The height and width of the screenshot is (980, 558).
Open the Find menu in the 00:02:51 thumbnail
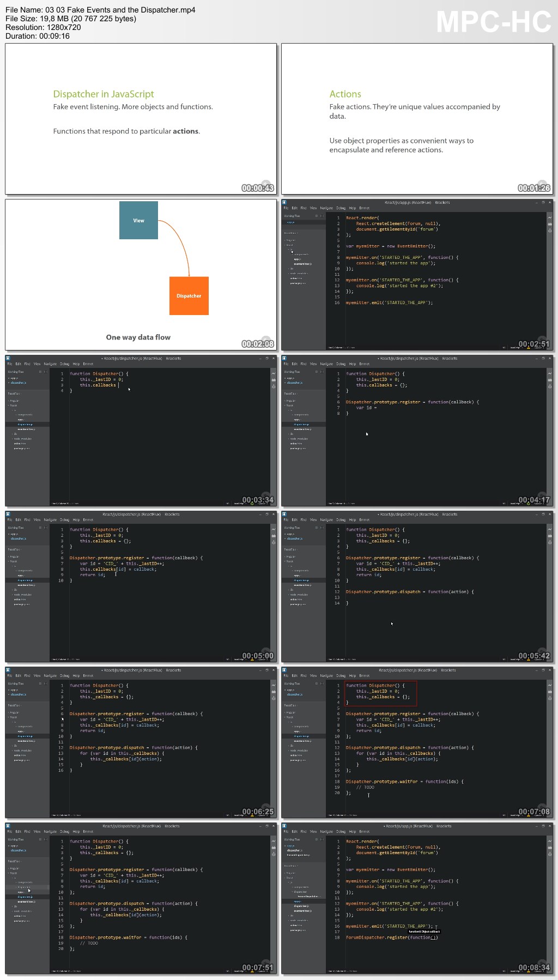pyautogui.click(x=304, y=208)
